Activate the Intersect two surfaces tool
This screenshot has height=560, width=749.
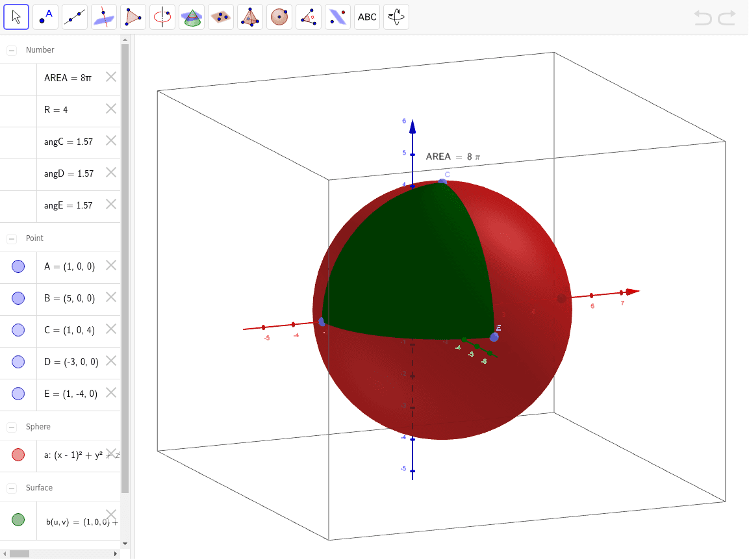coord(103,17)
